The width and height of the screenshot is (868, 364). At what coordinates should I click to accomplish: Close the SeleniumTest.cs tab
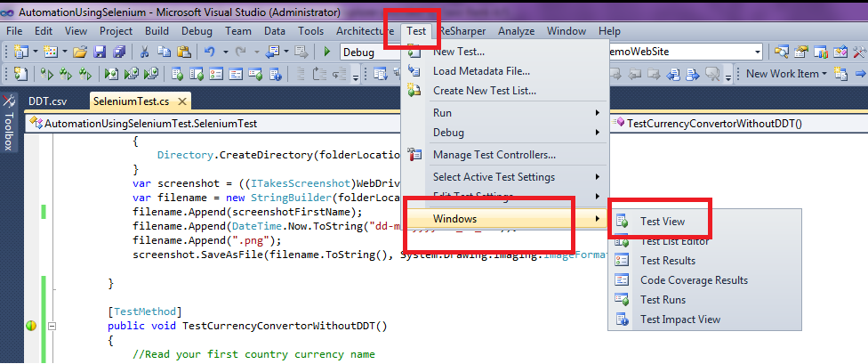[182, 101]
